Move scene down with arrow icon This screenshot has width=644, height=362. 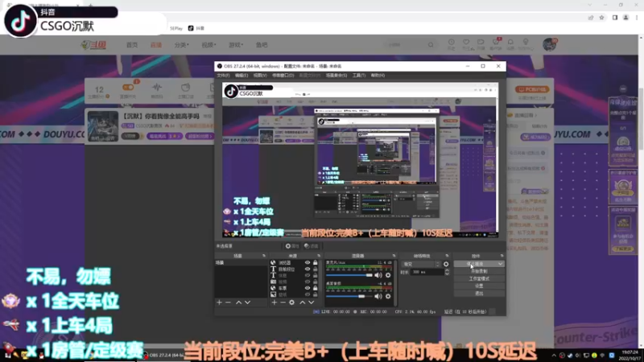pos(248,302)
